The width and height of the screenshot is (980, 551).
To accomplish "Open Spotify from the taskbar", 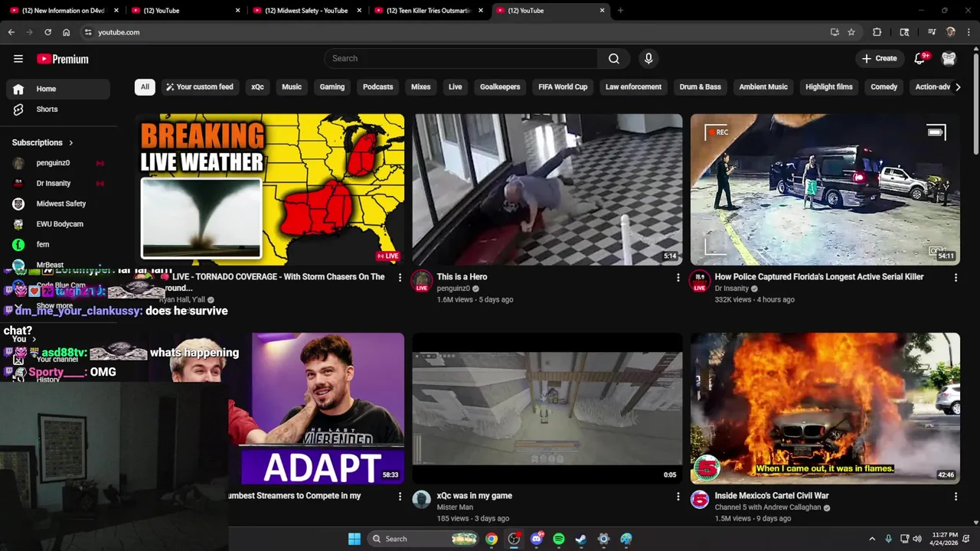I will click(559, 539).
